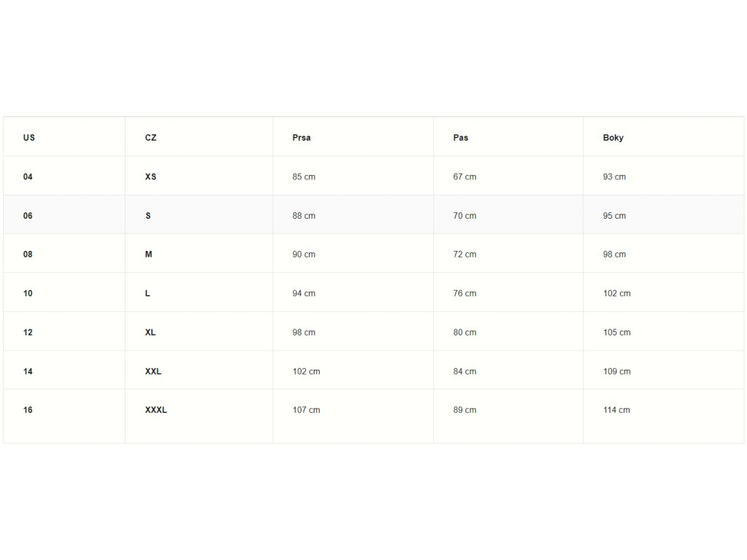This screenshot has width=747, height=560.
Task: Click the XL size cell
Action: coord(150,332)
